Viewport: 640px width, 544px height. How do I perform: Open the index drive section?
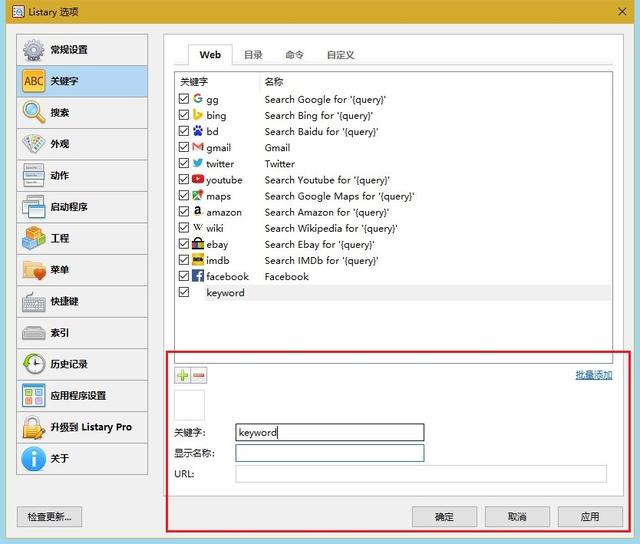(82, 333)
